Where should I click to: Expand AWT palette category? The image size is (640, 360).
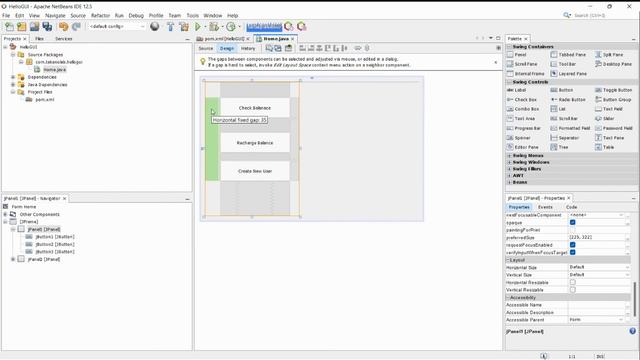pos(509,175)
